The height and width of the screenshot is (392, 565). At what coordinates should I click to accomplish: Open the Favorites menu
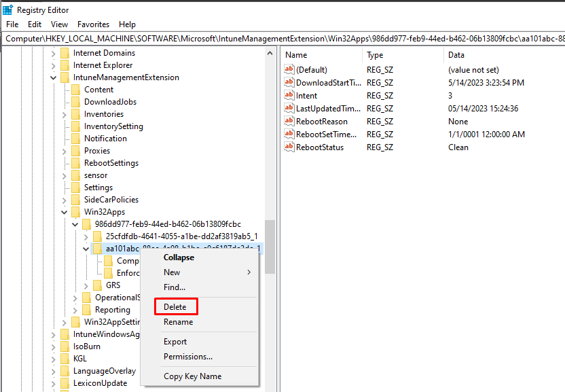[93, 24]
